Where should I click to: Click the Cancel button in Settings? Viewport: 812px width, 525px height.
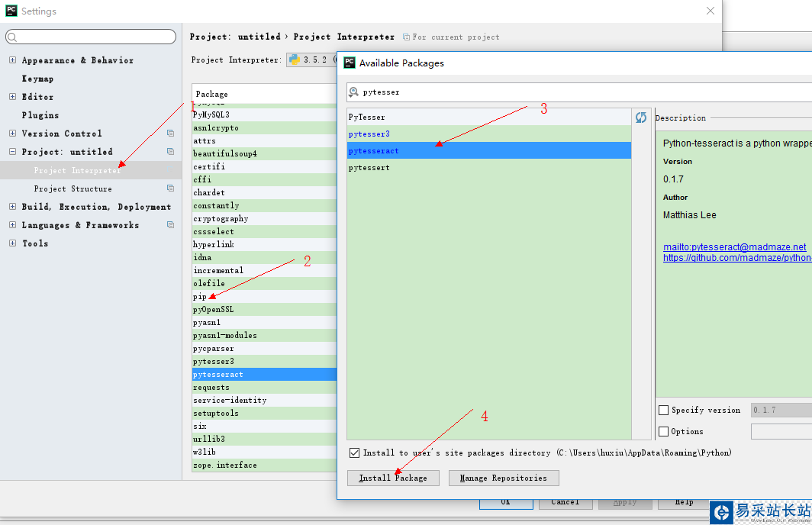point(565,502)
